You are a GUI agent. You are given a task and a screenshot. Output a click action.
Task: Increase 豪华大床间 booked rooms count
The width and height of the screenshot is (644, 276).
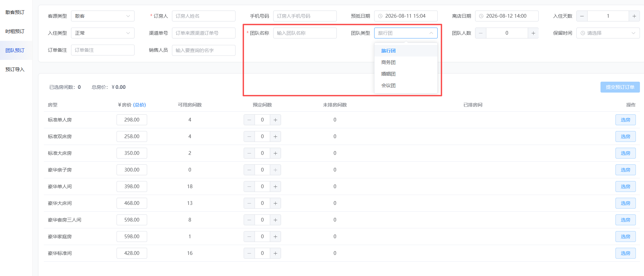[x=275, y=203]
